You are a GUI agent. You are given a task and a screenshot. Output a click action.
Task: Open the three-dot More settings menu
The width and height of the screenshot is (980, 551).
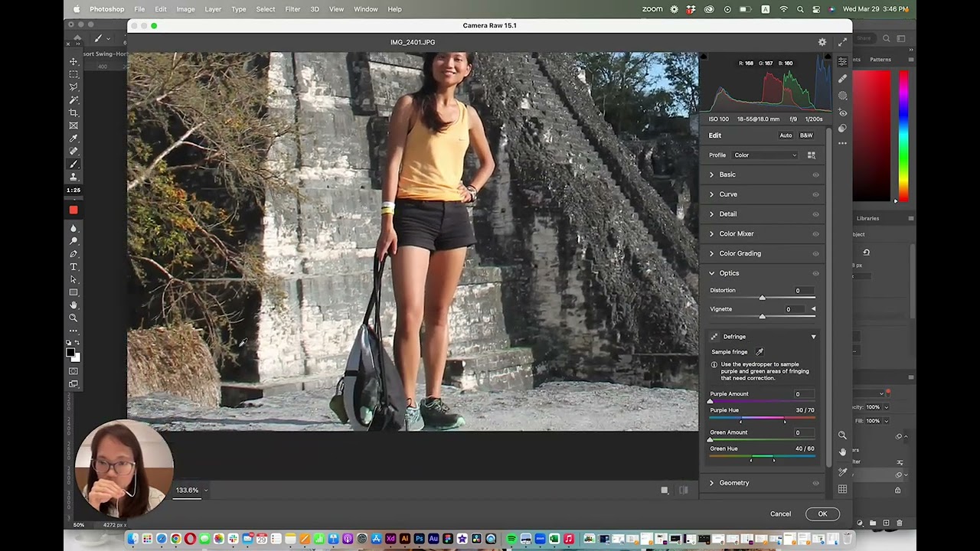click(842, 143)
